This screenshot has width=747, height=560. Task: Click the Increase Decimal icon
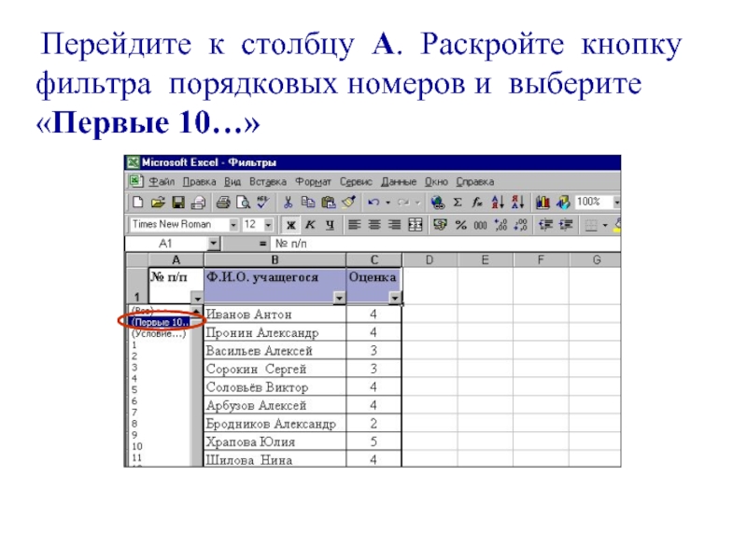500,224
